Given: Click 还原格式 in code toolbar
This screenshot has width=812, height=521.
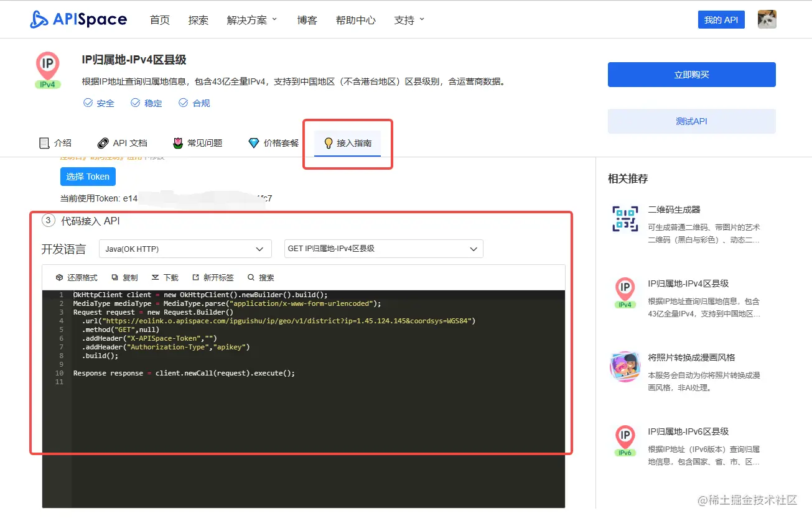Looking at the screenshot, I should 77,277.
